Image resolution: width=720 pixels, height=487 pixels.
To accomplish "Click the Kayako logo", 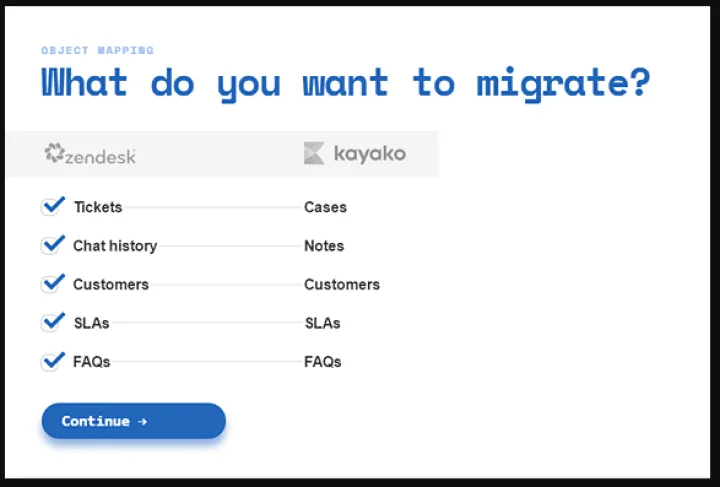I will point(355,153).
